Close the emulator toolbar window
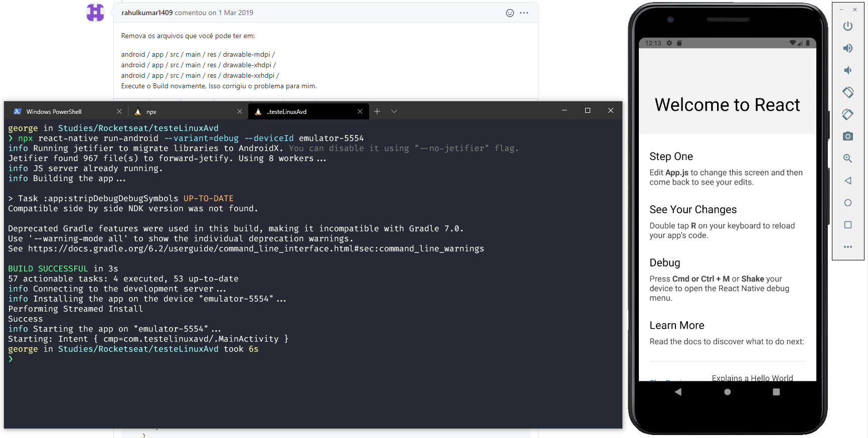This screenshot has width=868, height=438. [855, 10]
